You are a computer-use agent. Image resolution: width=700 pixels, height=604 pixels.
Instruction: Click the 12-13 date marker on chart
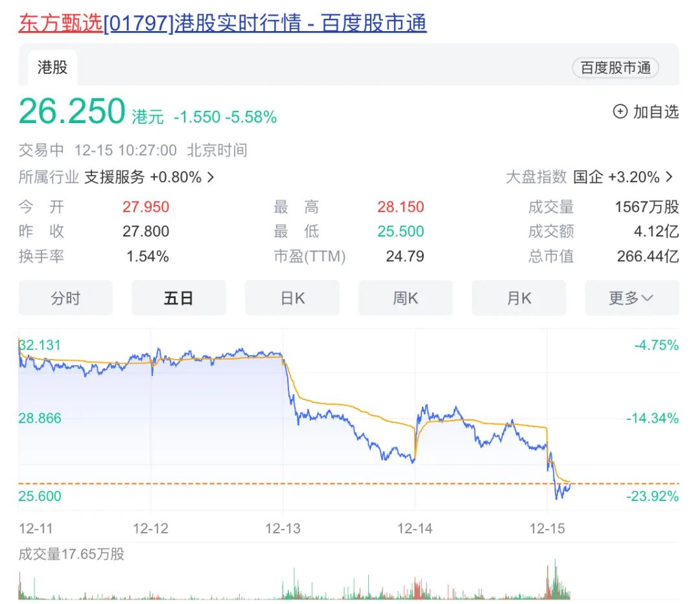pos(283,529)
